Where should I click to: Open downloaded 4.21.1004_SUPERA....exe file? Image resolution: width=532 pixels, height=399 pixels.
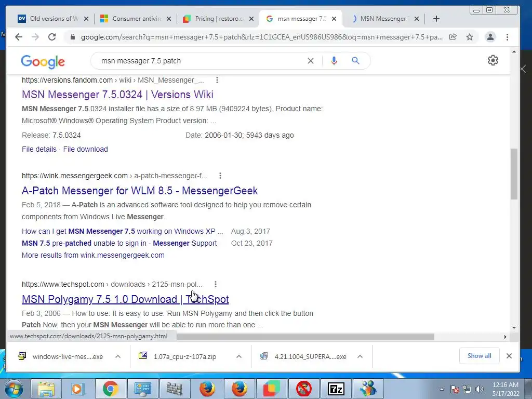click(x=303, y=356)
